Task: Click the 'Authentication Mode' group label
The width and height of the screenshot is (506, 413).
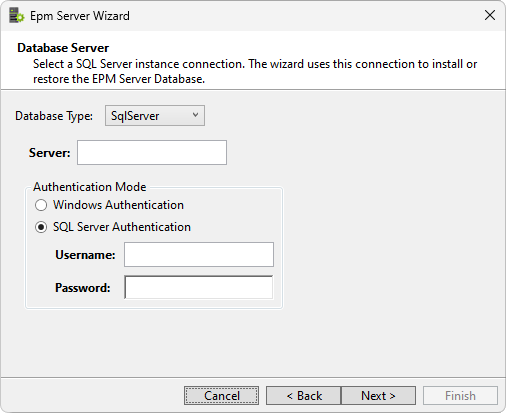Action: (90, 187)
